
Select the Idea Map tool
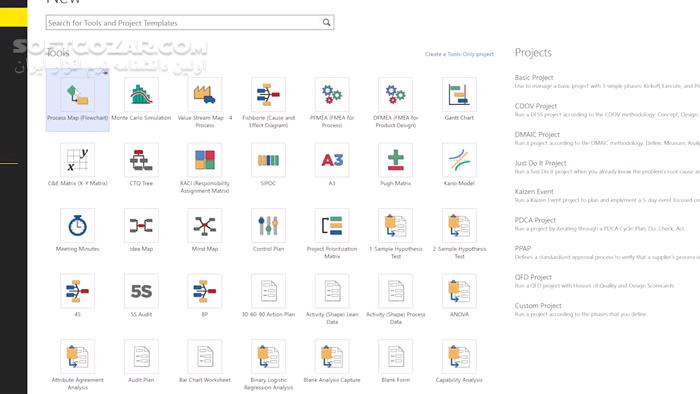pos(141,226)
